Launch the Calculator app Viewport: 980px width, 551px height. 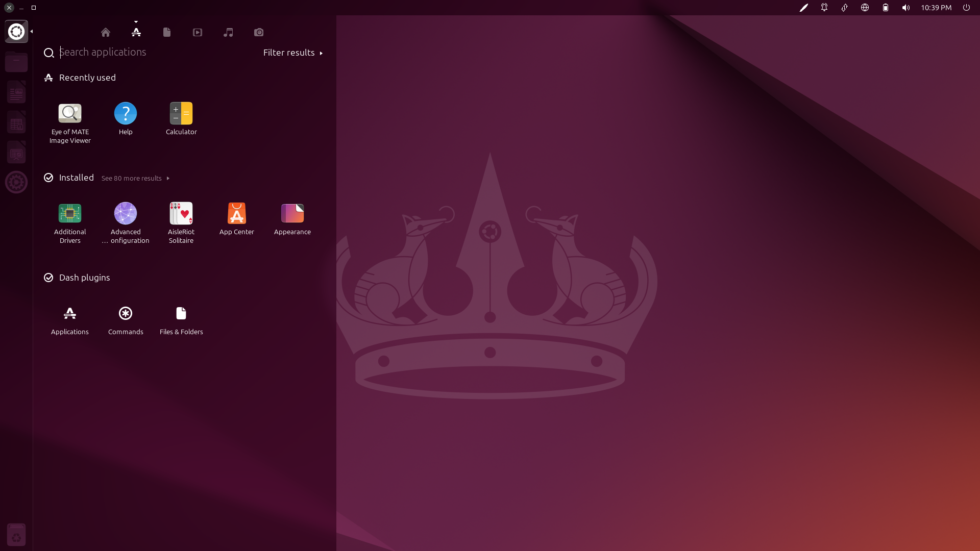(181, 114)
